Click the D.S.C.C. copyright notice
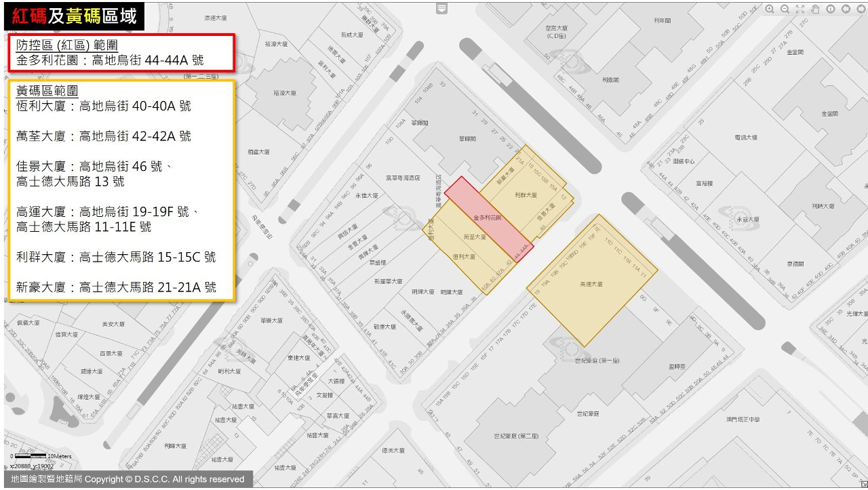Screen dimensions: 868x490 point(127,479)
